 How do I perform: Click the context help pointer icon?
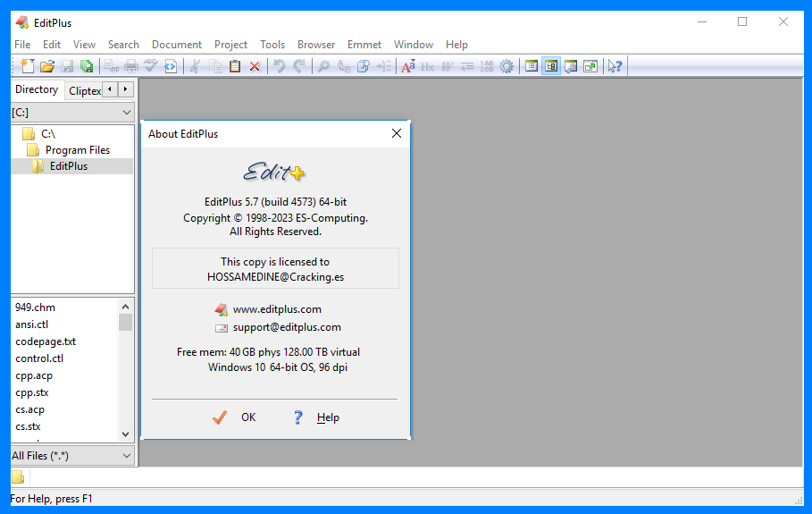tap(615, 66)
